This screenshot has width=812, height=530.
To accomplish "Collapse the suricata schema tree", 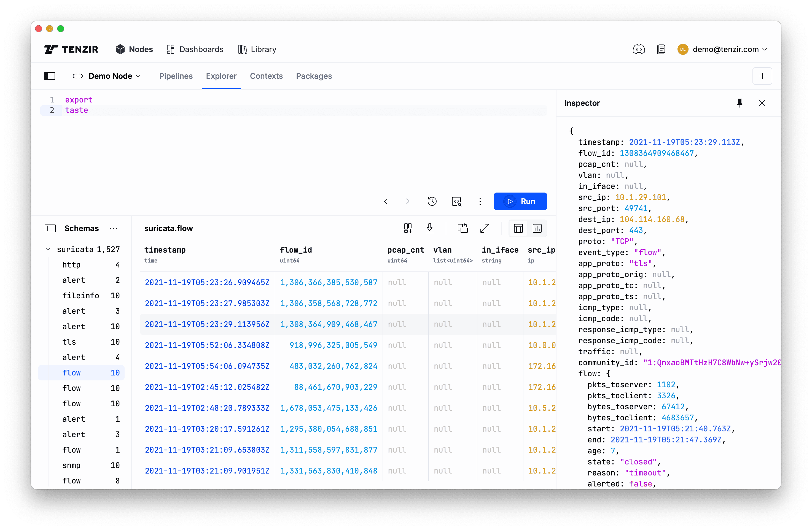I will coord(48,249).
